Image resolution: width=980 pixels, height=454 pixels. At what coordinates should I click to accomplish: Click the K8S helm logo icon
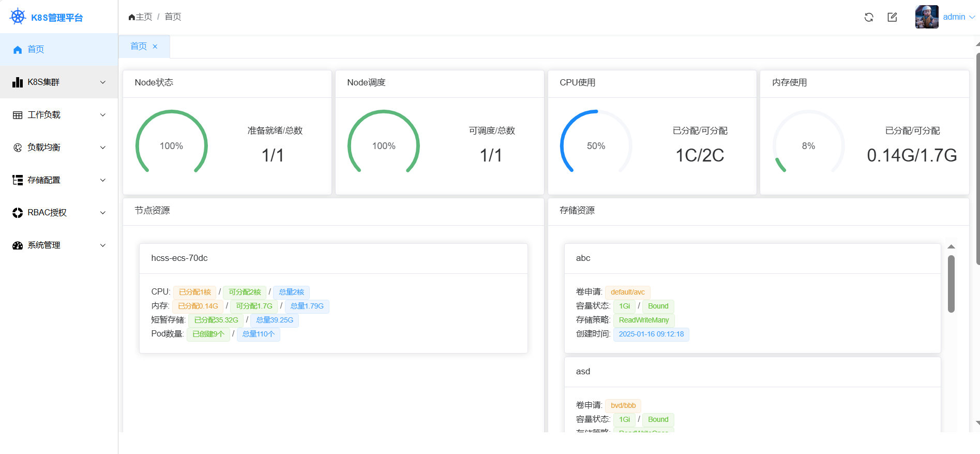click(18, 17)
